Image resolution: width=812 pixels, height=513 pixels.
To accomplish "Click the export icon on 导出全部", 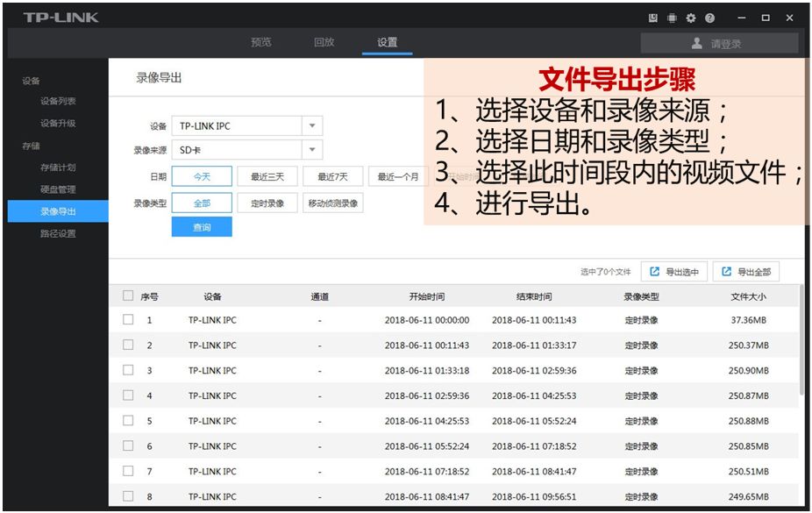I will [726, 272].
